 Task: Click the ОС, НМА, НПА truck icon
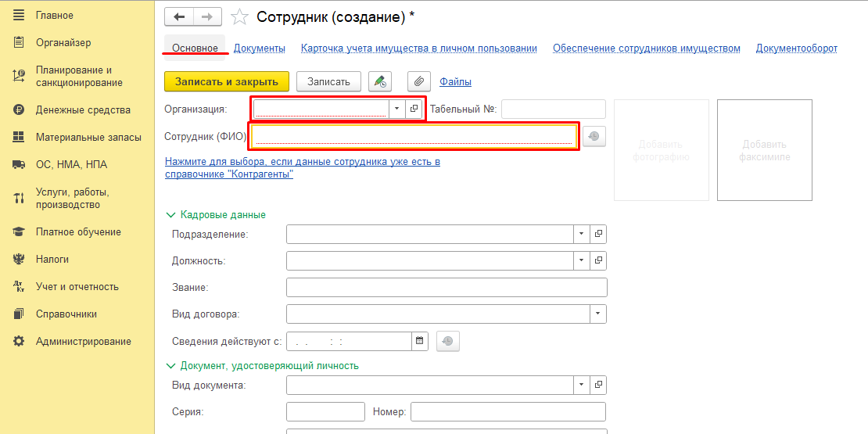(x=19, y=164)
